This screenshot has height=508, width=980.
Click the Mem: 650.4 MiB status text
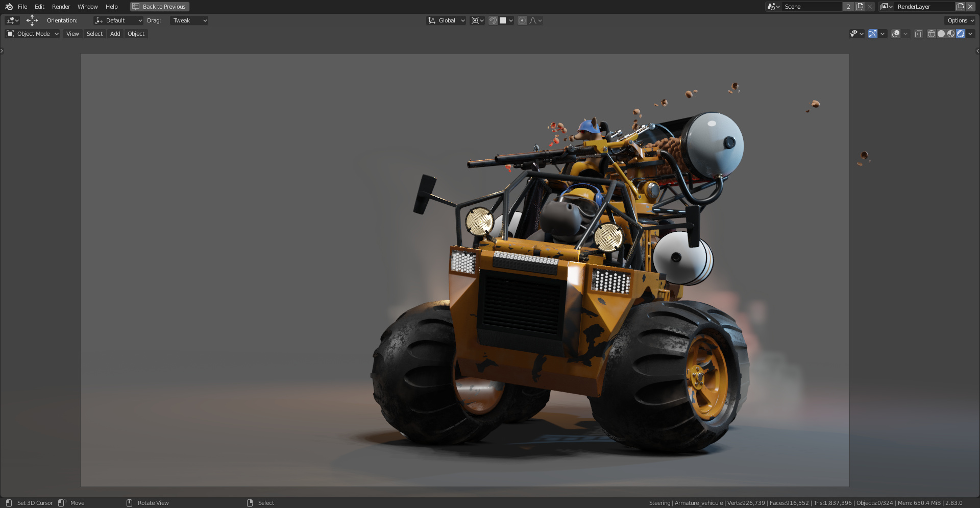click(x=919, y=503)
